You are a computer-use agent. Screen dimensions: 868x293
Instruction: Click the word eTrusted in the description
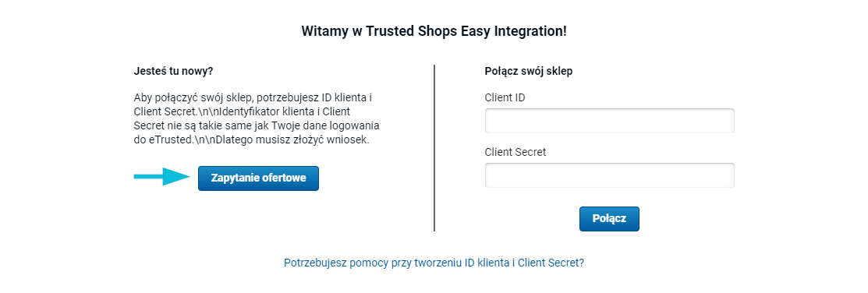point(167,139)
